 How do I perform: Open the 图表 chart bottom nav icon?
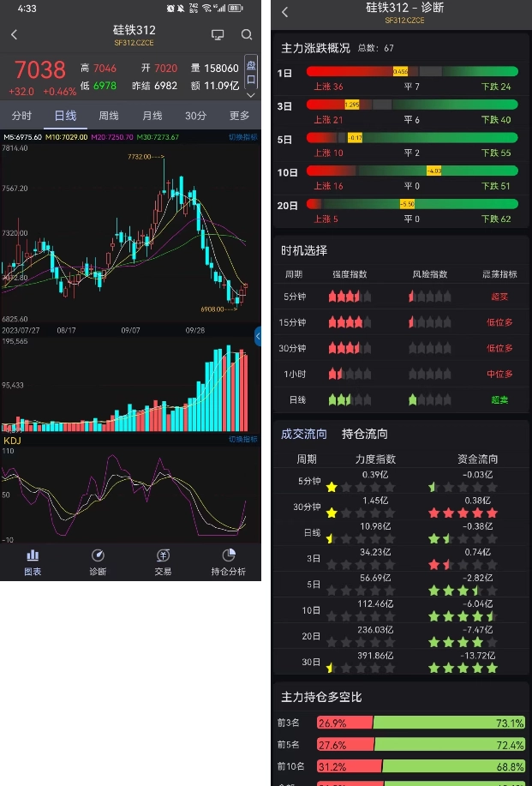(x=33, y=562)
